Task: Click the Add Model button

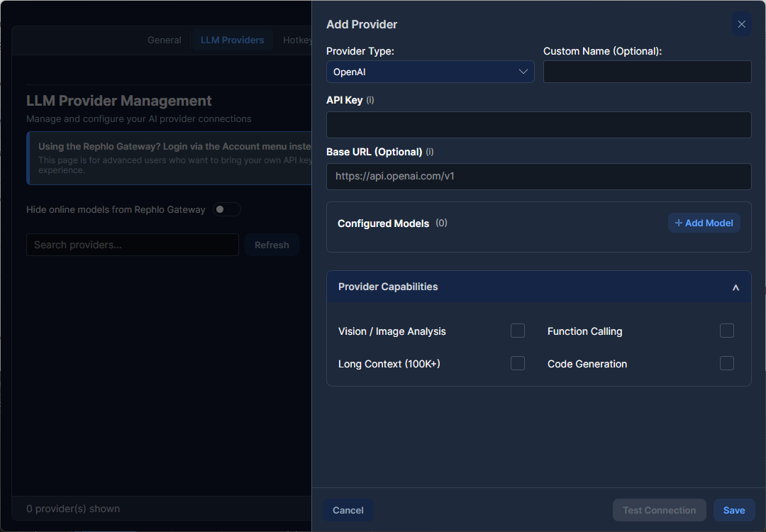Action: (x=704, y=223)
